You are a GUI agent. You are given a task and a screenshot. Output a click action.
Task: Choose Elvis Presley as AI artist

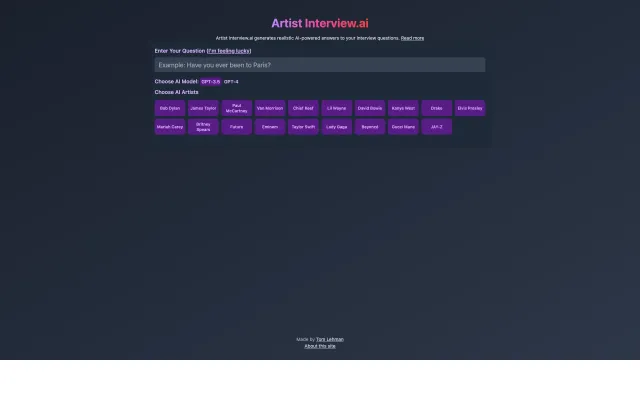[x=470, y=108]
